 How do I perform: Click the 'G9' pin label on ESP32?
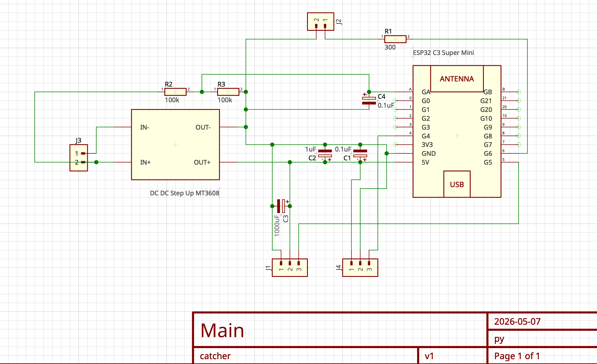488,127
